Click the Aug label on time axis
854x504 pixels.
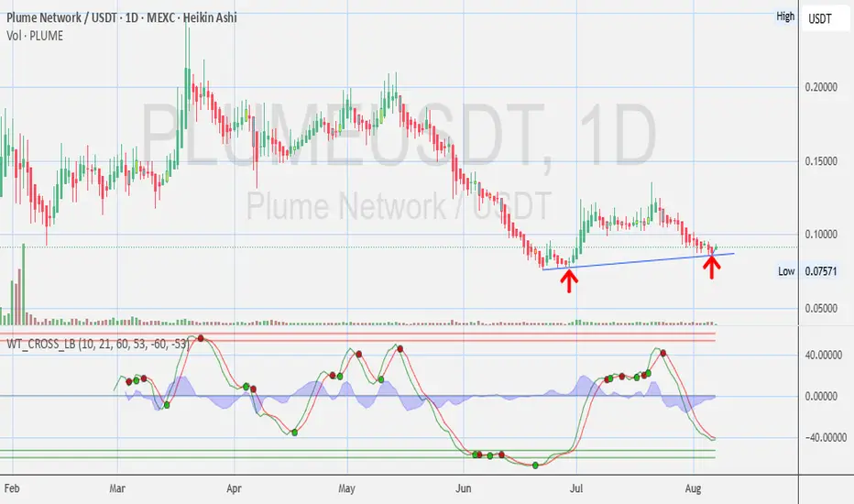[693, 488]
